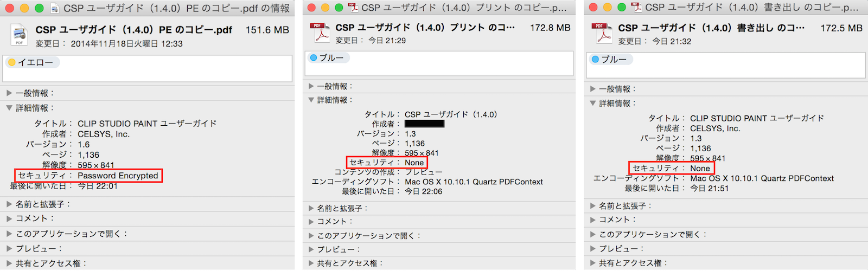Expand プレビュー in PE のコピー window
The image size is (868, 271).
(x=9, y=248)
